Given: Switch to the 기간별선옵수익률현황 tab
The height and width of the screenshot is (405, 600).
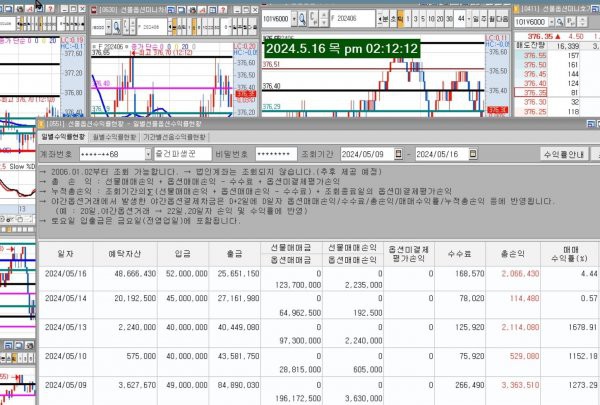Looking at the screenshot, I should pyautogui.click(x=174, y=137).
